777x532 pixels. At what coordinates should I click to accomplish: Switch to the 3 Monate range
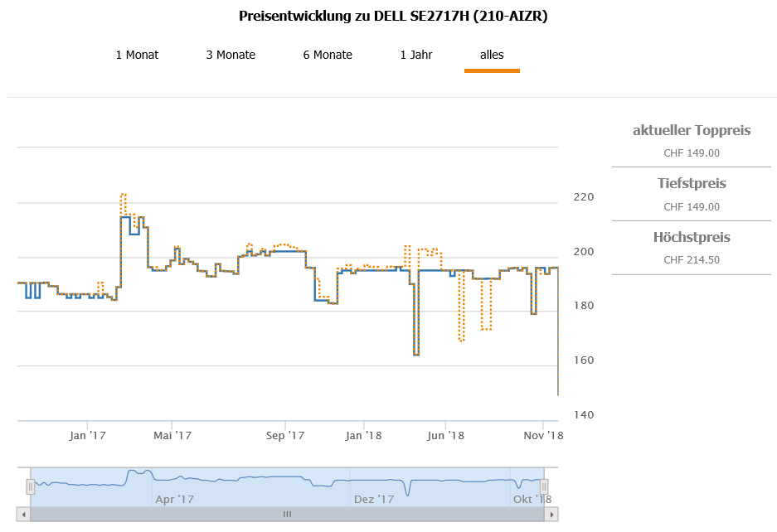coord(231,55)
